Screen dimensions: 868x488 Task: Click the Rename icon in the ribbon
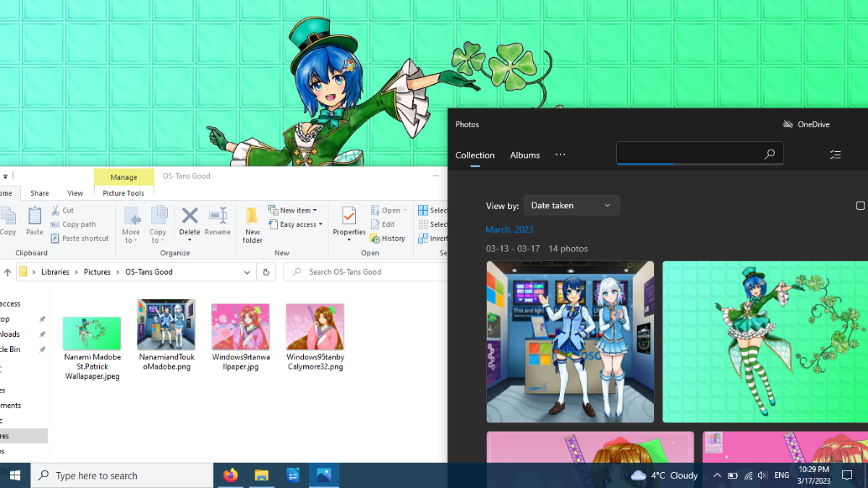218,215
